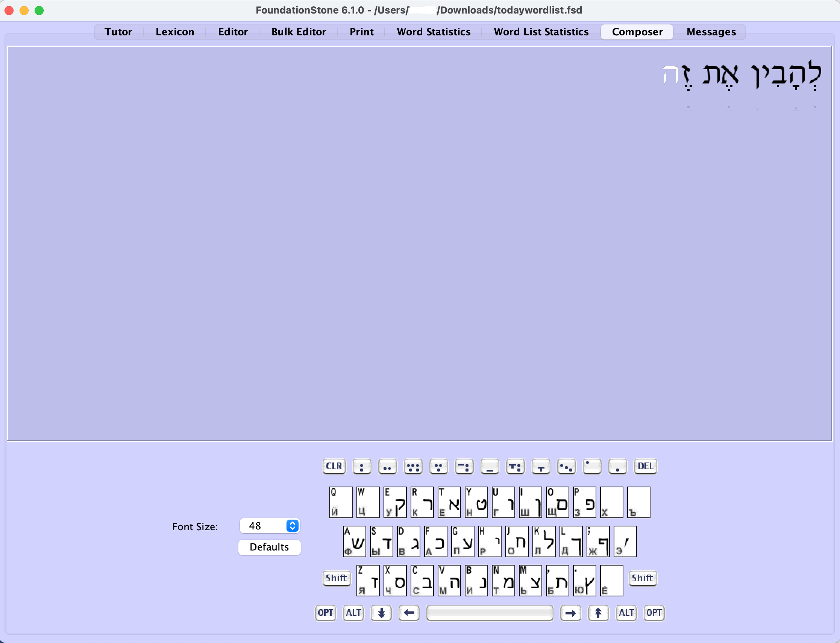Viewport: 840px width, 643px height.
Task: Press the OPT key on virtual keyboard
Action: 325,613
